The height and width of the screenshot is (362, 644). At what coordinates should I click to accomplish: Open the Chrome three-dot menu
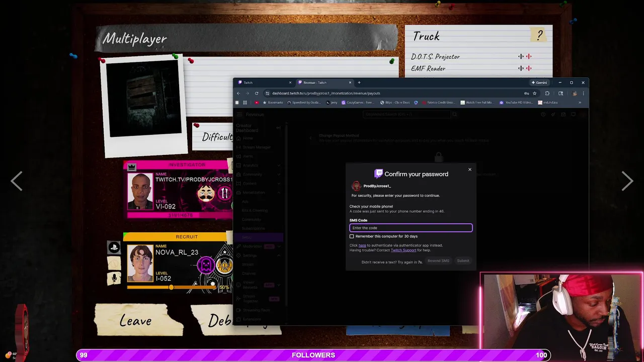click(583, 93)
